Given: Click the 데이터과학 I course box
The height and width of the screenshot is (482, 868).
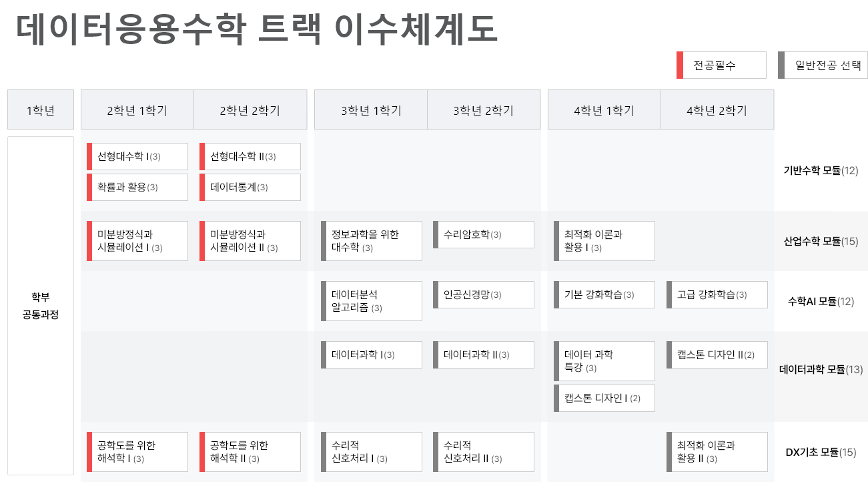Looking at the screenshot, I should (372, 354).
